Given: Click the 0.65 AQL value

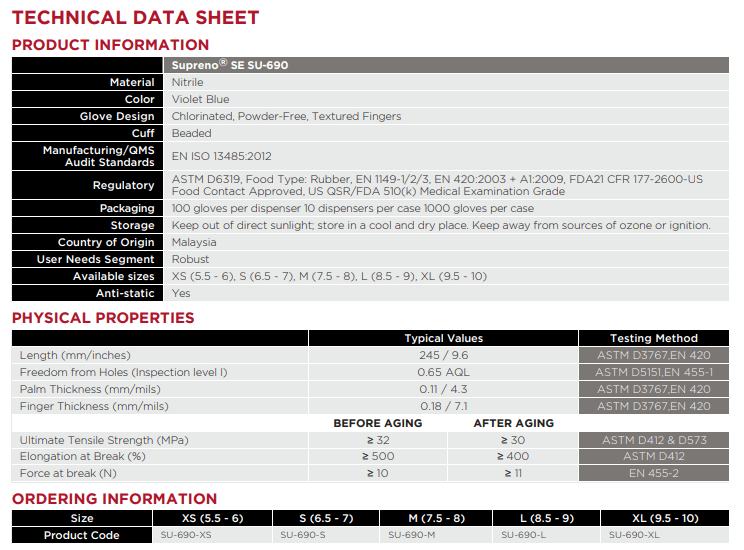Looking at the screenshot, I should click(443, 372).
